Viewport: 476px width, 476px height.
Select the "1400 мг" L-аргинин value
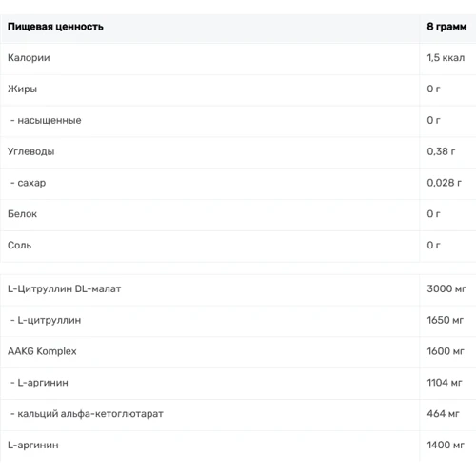tap(446, 446)
